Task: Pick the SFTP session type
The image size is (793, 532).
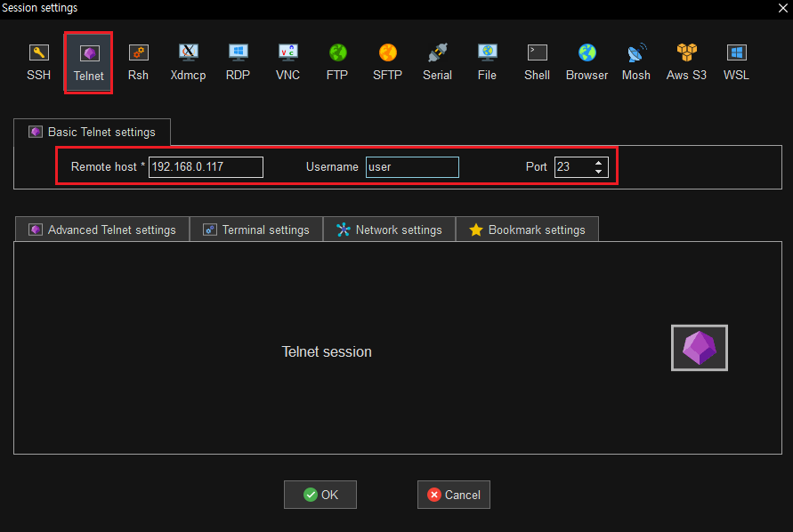Action: 387,62
